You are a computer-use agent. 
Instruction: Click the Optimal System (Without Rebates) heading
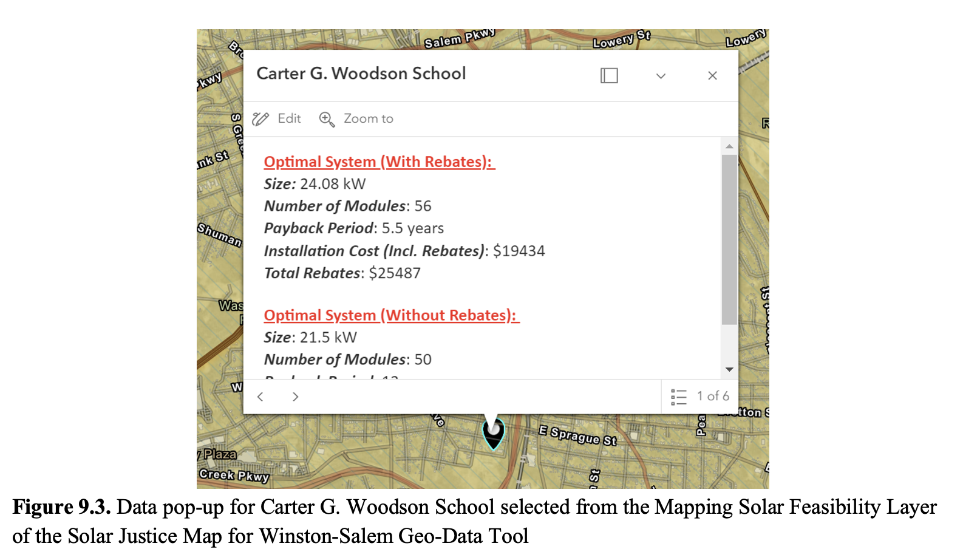pos(391,315)
